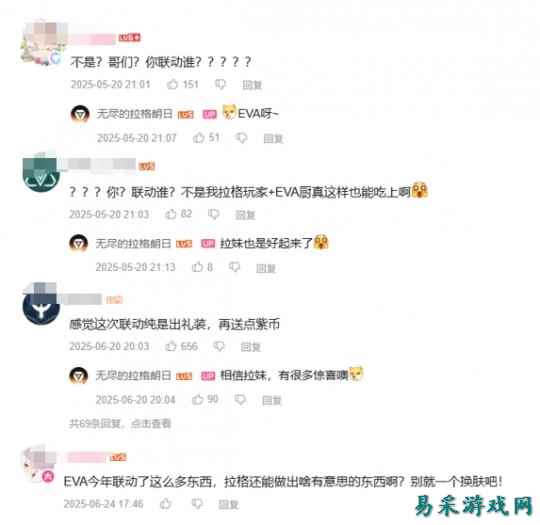Expand the '共69条回复，点击查看' replies
Viewport: 540px width, 525px height.
pos(120,423)
